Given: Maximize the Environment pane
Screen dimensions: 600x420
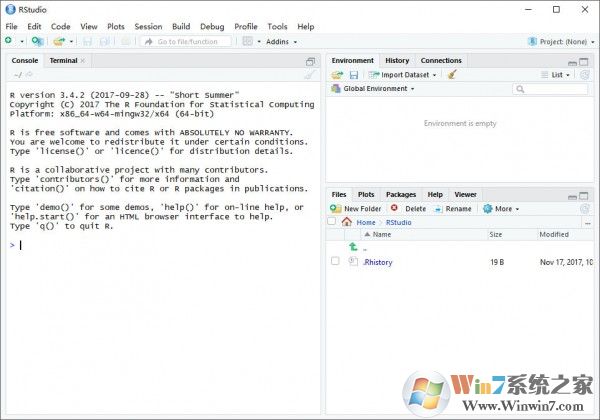Looking at the screenshot, I should pyautogui.click(x=584, y=62).
